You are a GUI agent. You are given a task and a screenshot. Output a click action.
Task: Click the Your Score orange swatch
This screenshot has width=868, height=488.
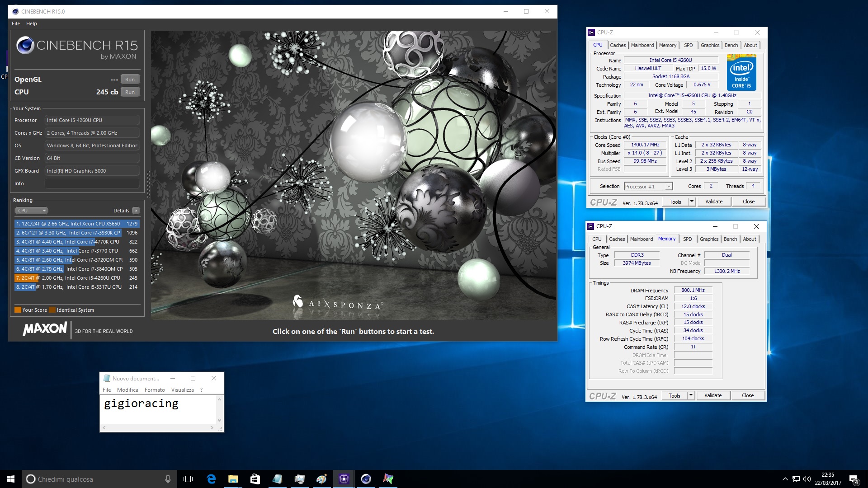pos(18,310)
